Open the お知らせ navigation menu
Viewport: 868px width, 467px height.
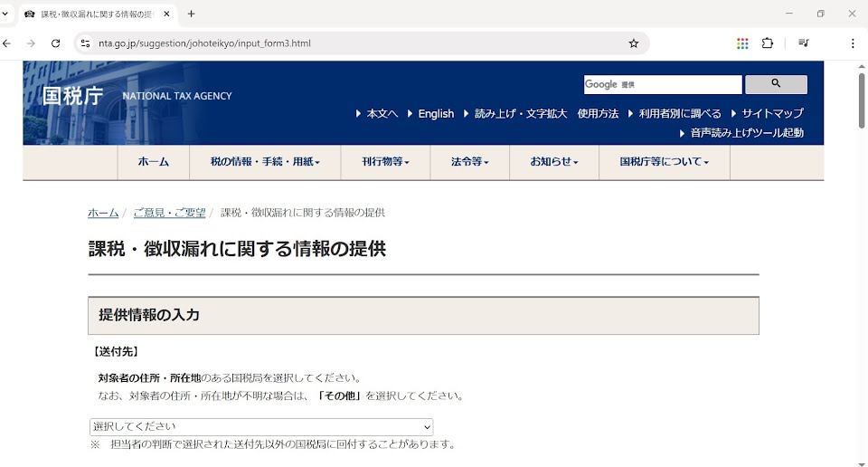point(554,162)
